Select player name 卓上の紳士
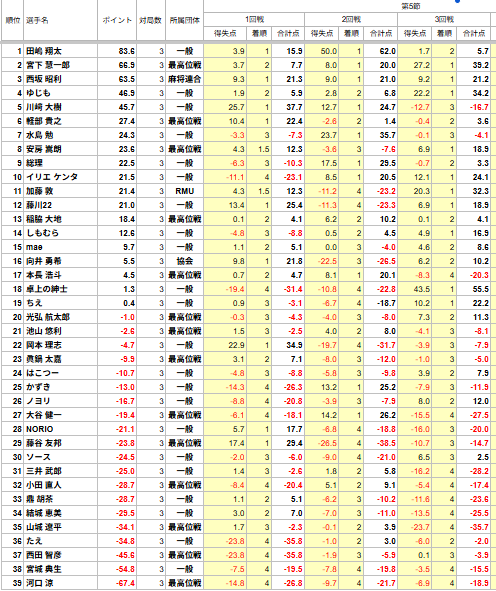 [47, 289]
